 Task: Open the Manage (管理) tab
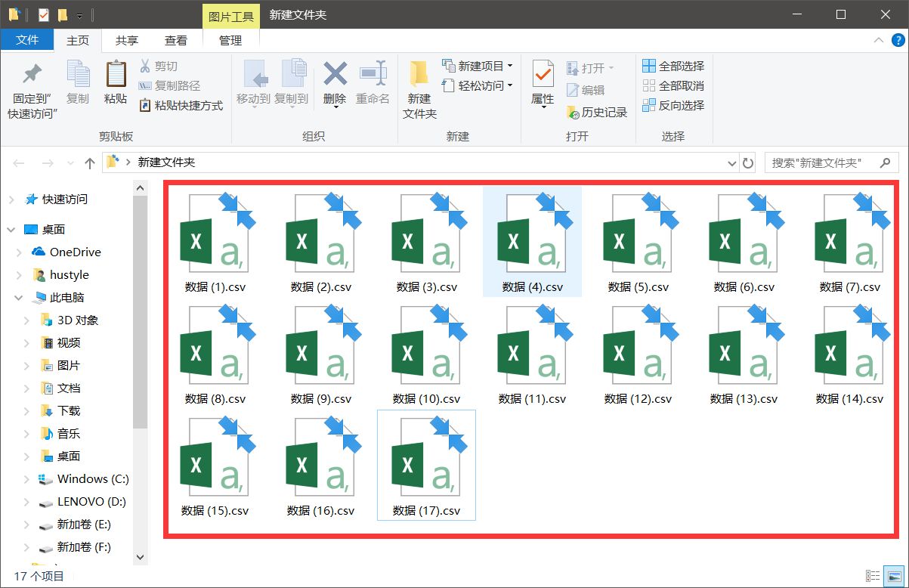[230, 40]
